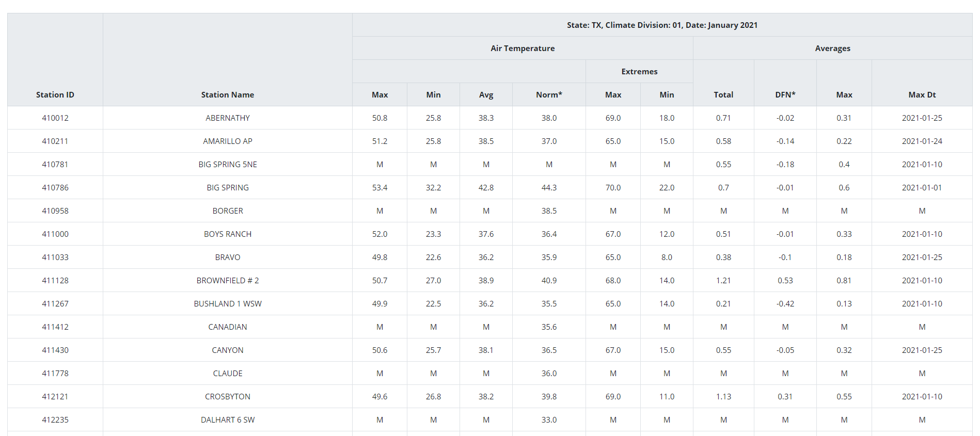The image size is (980, 436).
Task: Select the BORGER station name cell
Action: coord(227,211)
